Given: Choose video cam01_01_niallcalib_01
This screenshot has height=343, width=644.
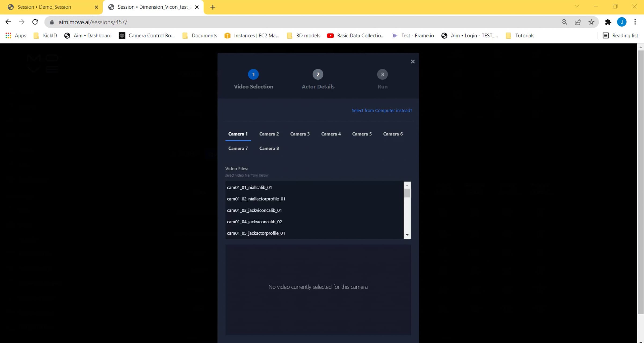Looking at the screenshot, I should click(249, 187).
